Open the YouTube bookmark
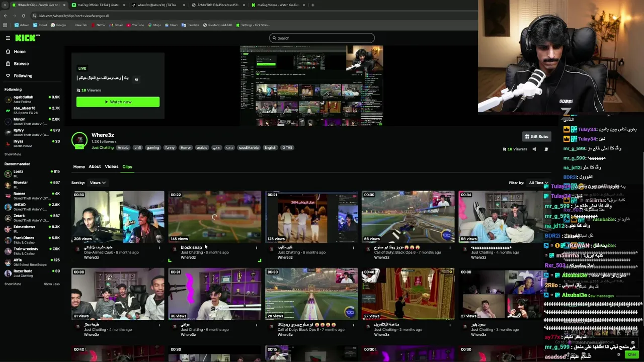 135,25
